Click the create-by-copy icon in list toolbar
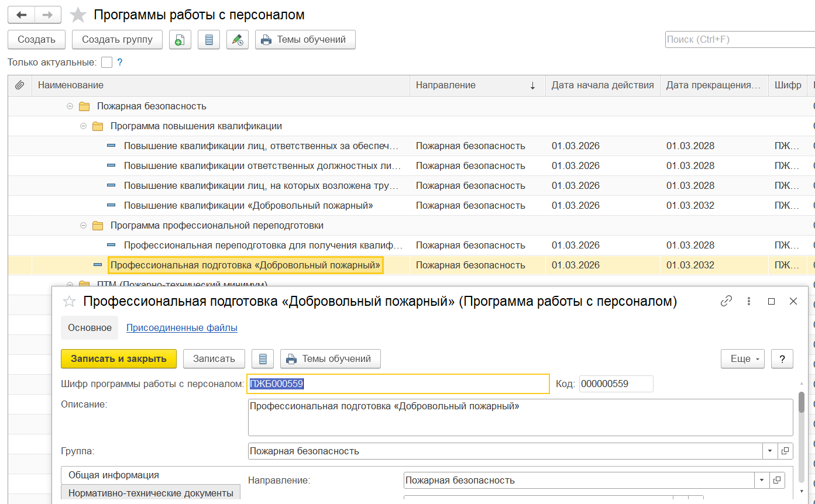Image resolution: width=815 pixels, height=504 pixels. click(180, 40)
